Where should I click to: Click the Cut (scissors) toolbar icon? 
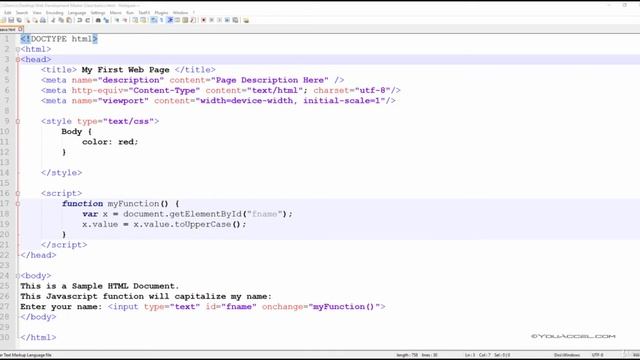[x=53, y=20]
